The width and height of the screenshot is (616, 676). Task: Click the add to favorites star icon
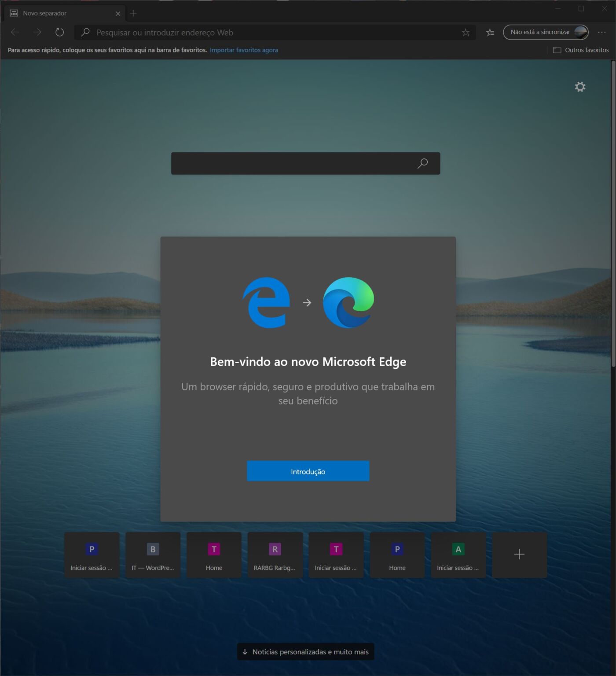[x=465, y=32]
